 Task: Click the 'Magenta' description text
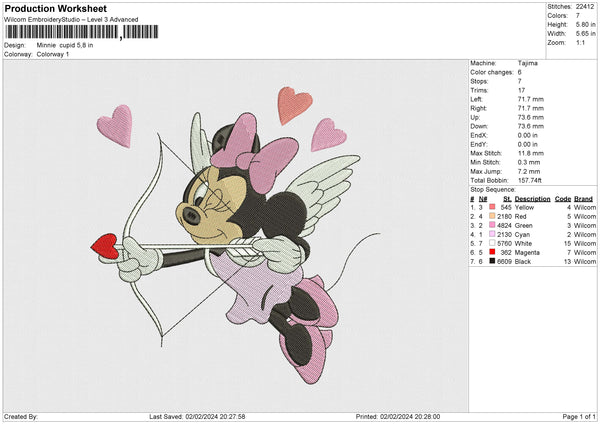[527, 253]
